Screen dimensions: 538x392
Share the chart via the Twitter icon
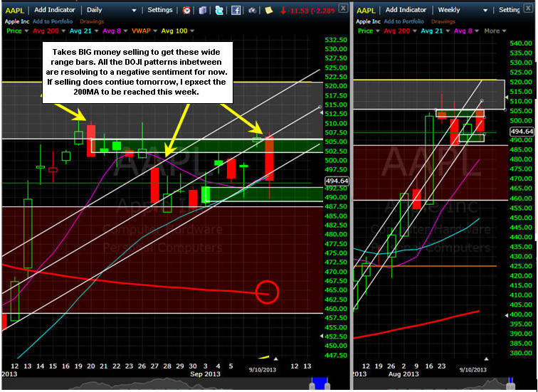pos(219,10)
